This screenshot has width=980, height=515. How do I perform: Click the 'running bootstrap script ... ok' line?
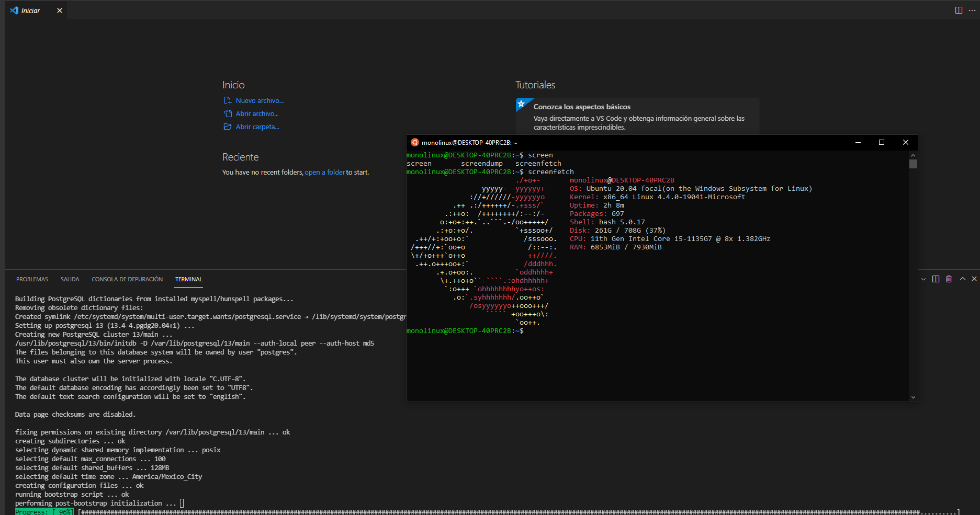click(x=72, y=495)
